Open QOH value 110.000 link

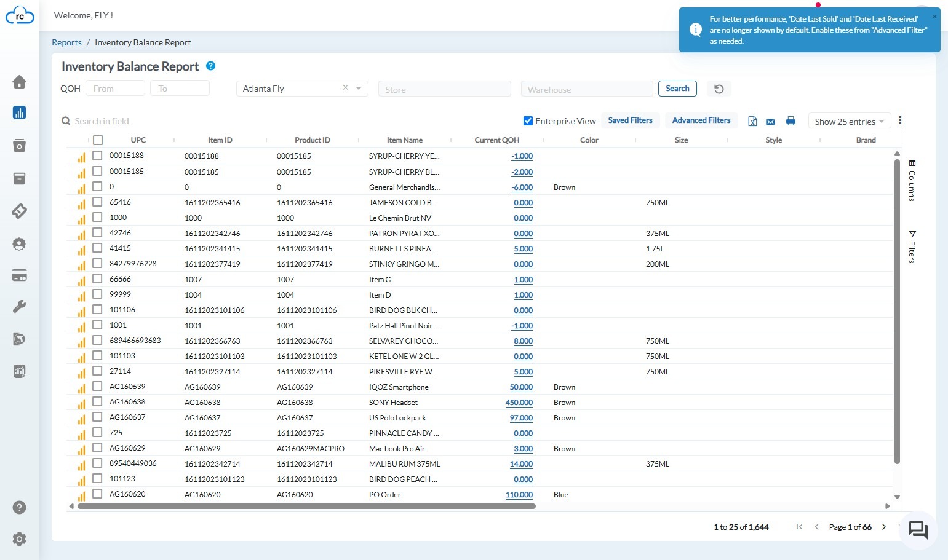519,495
